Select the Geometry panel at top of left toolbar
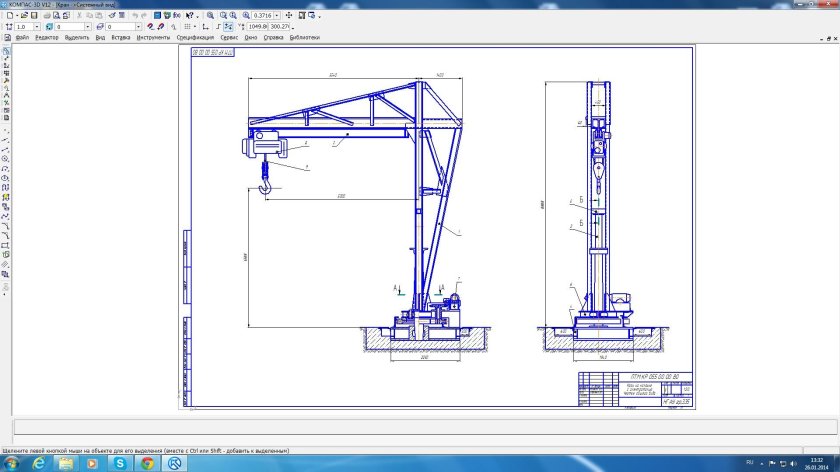 coord(5,50)
